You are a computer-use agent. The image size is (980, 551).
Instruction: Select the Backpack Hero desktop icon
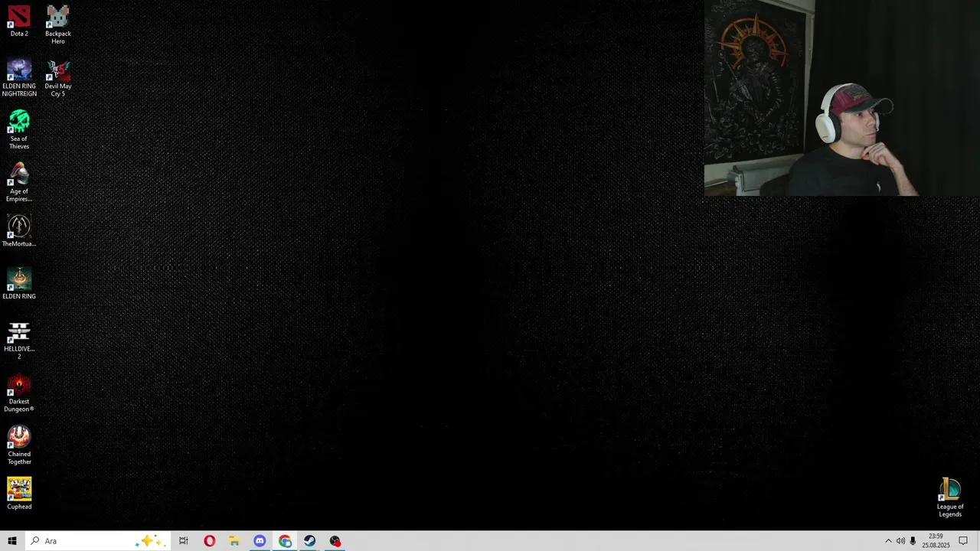(x=58, y=24)
